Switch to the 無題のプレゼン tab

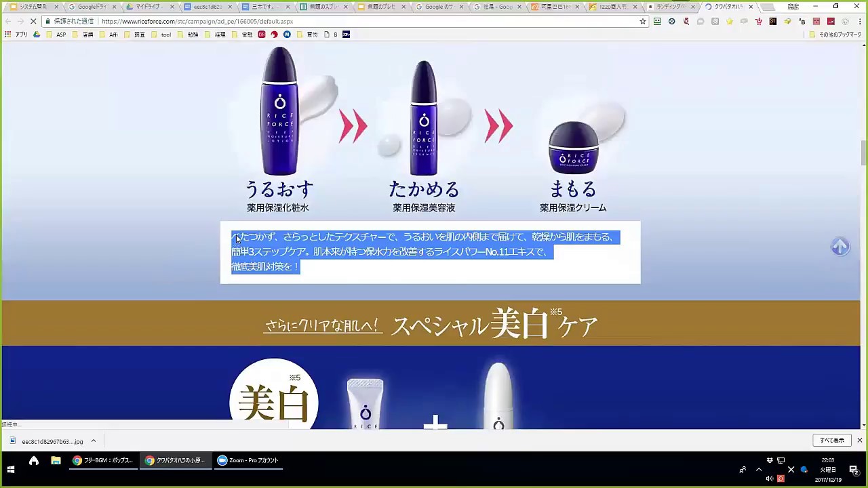(x=380, y=7)
